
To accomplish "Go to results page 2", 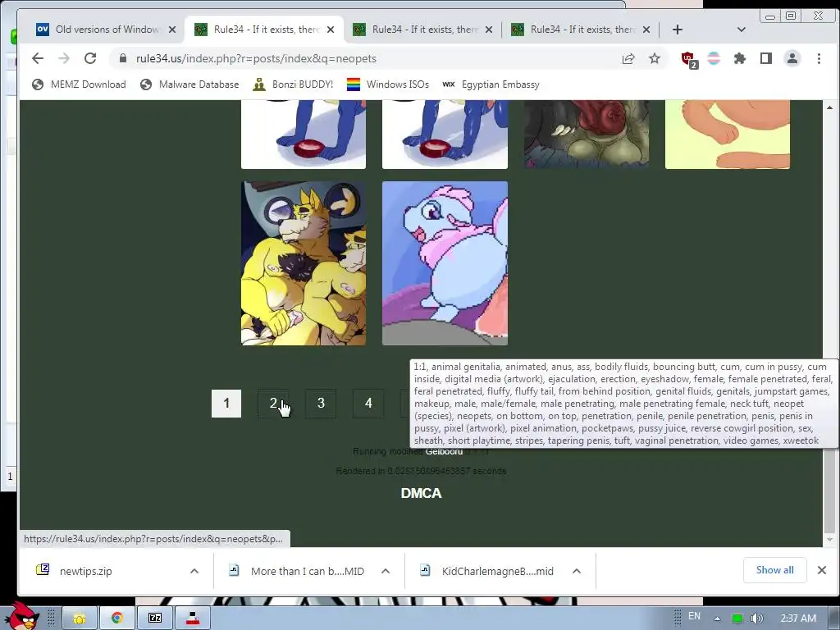I will click(273, 404).
